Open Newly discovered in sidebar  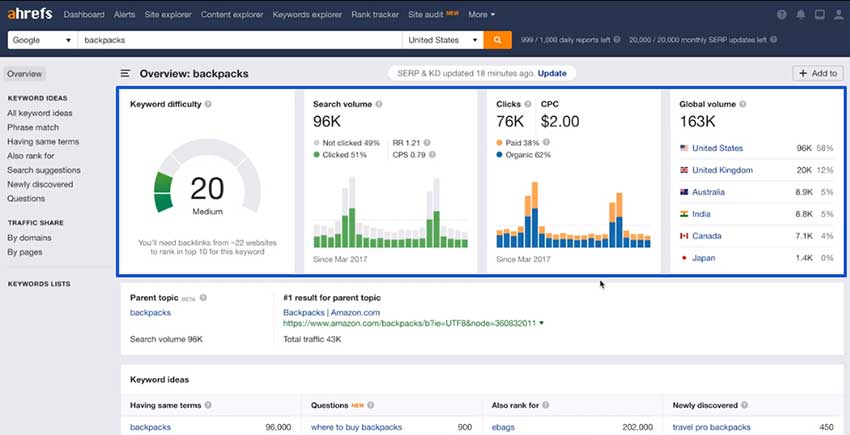tap(40, 184)
